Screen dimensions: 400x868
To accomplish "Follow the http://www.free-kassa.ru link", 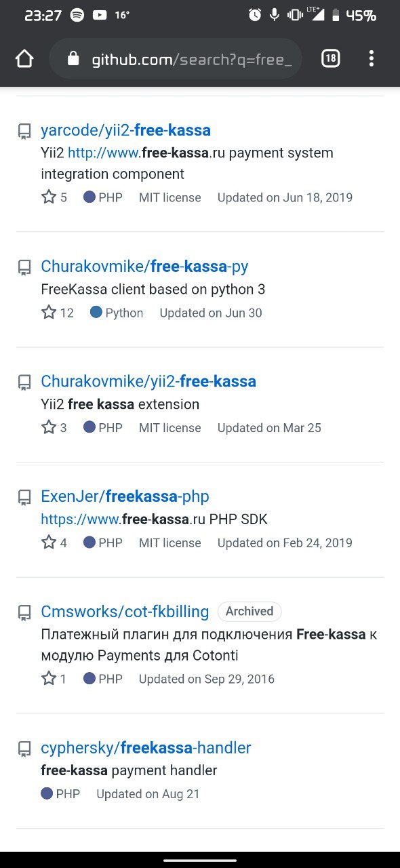I will [x=146, y=153].
